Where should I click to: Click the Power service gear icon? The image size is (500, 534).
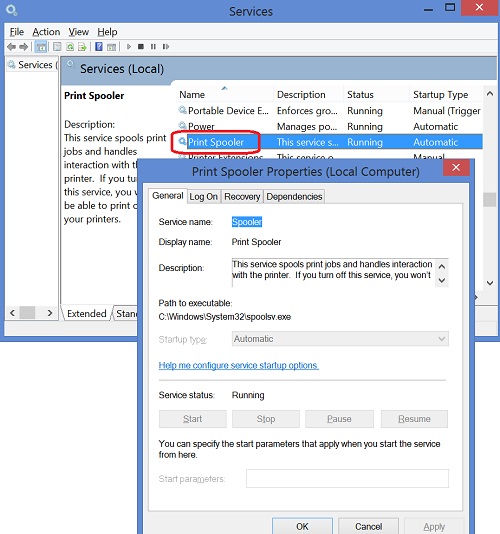click(183, 126)
